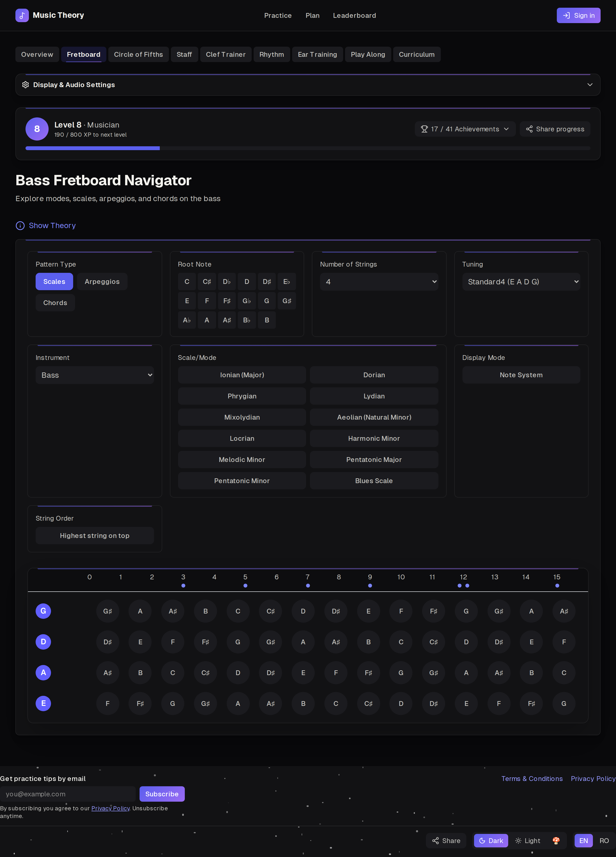Click the mushroom theme icon in footer
Screen dimensions: 616x857
(x=556, y=840)
